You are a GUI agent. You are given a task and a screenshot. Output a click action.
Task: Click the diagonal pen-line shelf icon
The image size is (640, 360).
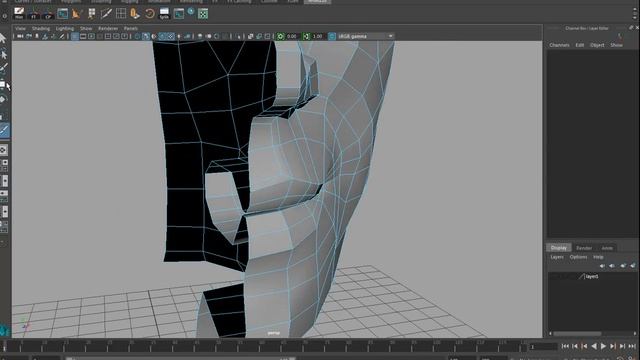106,13
